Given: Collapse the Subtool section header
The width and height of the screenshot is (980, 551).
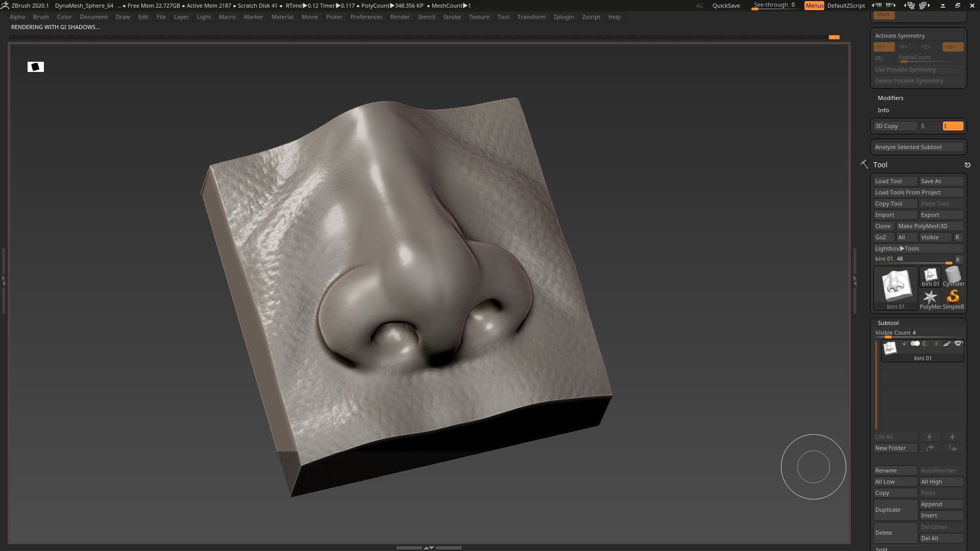Looking at the screenshot, I should click(888, 323).
